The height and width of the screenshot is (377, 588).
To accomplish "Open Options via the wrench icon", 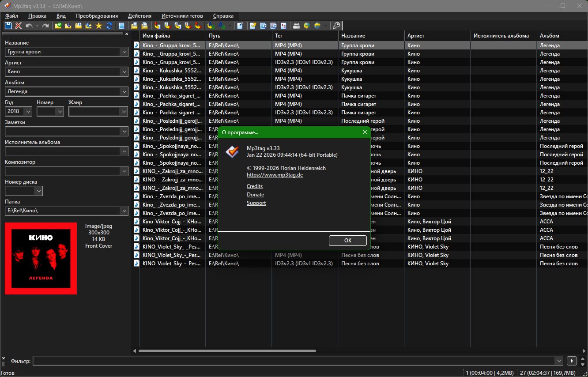I will [336, 26].
